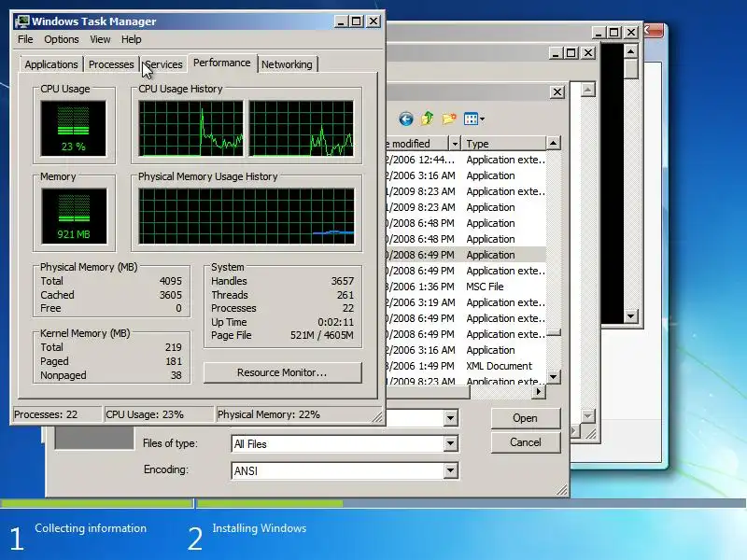Open the Options menu
Screen dimensions: 747x560
click(62, 39)
